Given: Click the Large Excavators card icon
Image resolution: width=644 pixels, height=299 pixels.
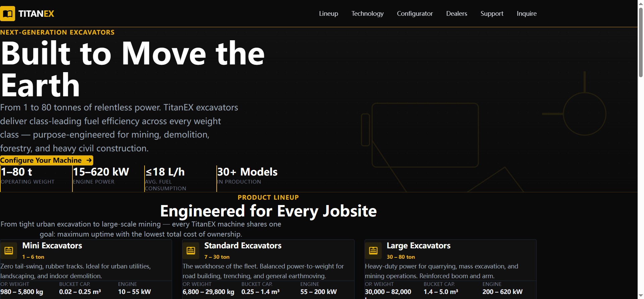Looking at the screenshot, I should (373, 251).
